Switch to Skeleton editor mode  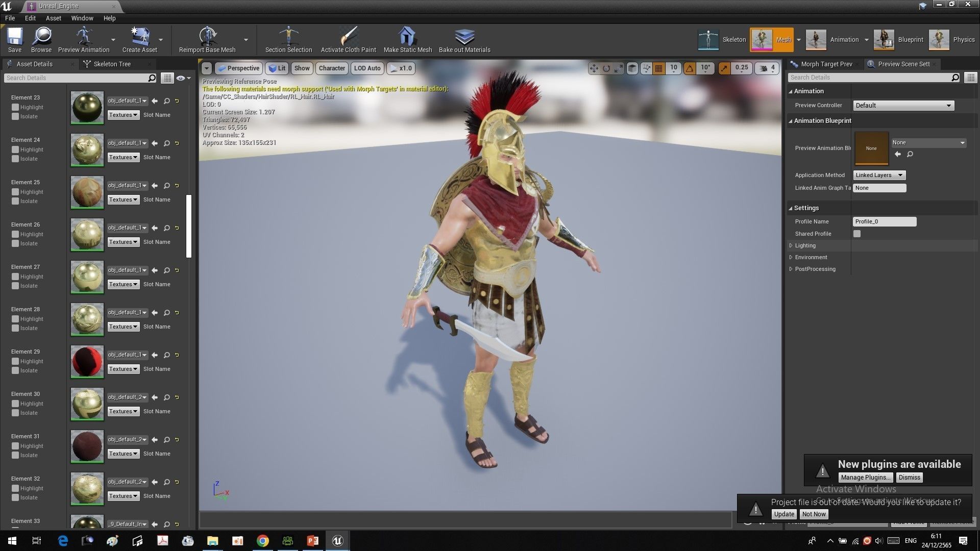coord(722,40)
